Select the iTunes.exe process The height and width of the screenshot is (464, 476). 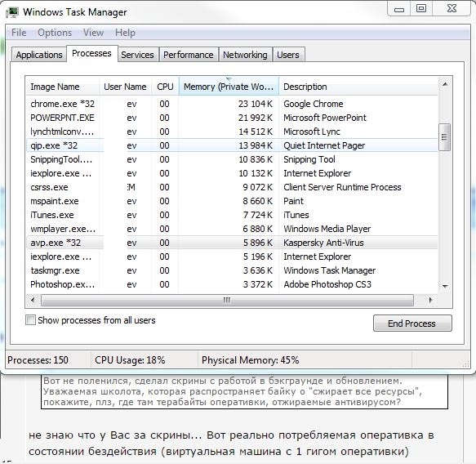[x=232, y=215]
